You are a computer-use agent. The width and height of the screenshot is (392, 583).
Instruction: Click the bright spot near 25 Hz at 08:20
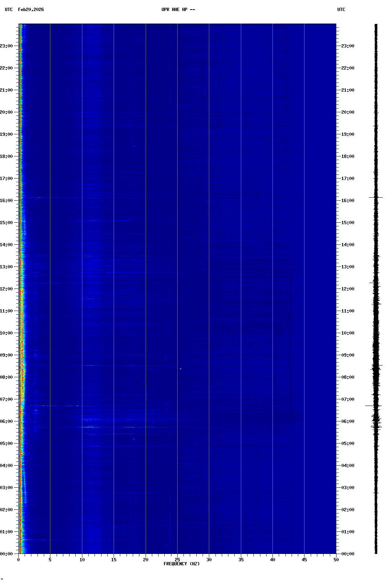coord(180,368)
